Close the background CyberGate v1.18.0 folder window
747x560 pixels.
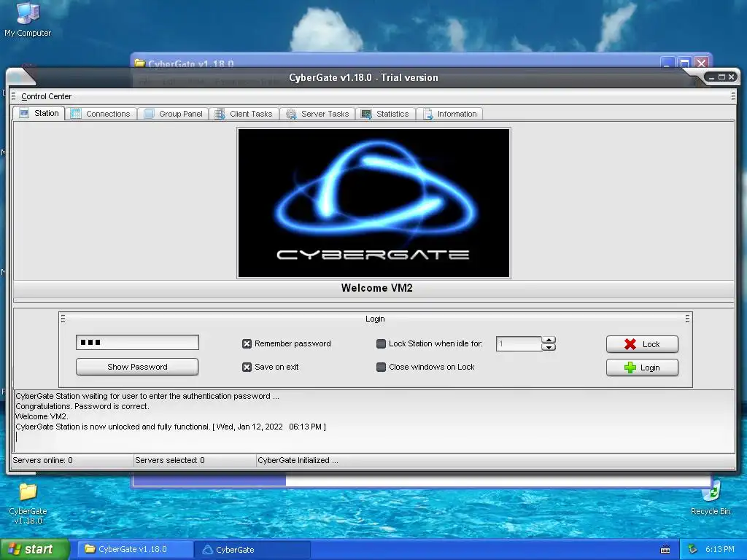click(x=701, y=63)
